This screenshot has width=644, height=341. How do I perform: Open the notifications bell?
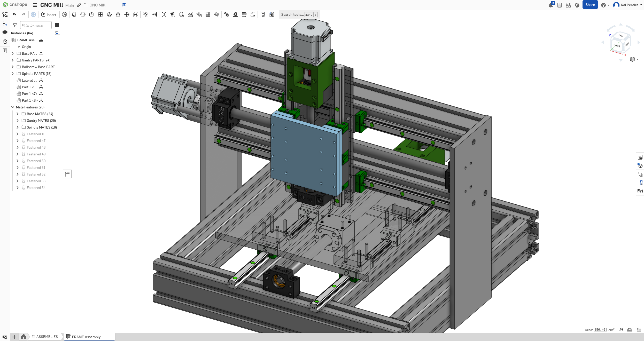pyautogui.click(x=550, y=5)
